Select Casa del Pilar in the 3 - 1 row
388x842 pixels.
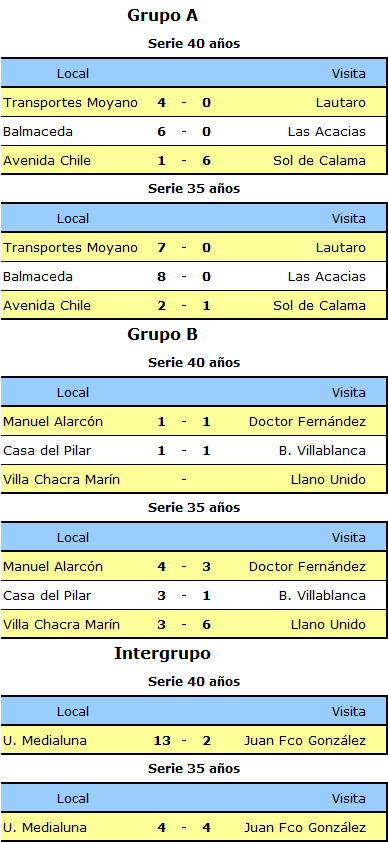point(47,596)
